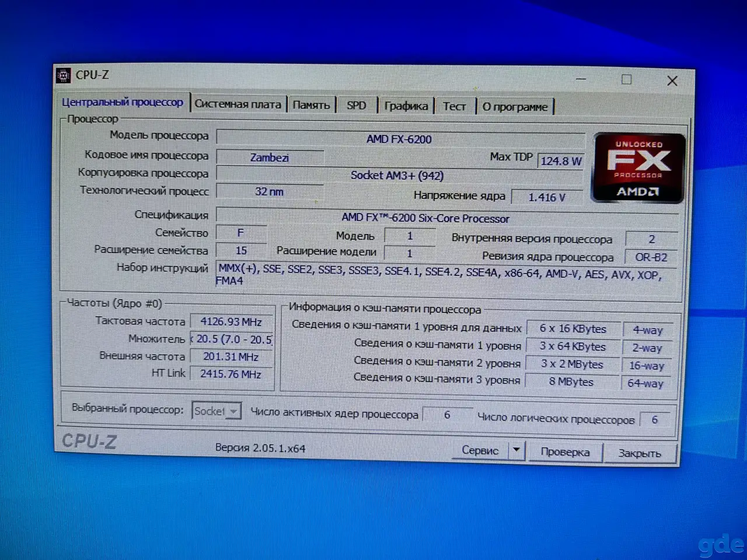Click the 4-way associativity value

(648, 330)
